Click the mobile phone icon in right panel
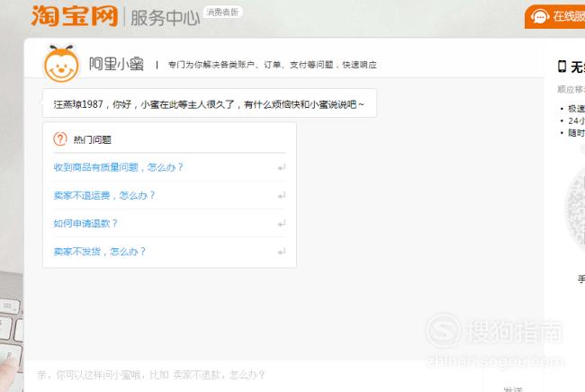 562,67
